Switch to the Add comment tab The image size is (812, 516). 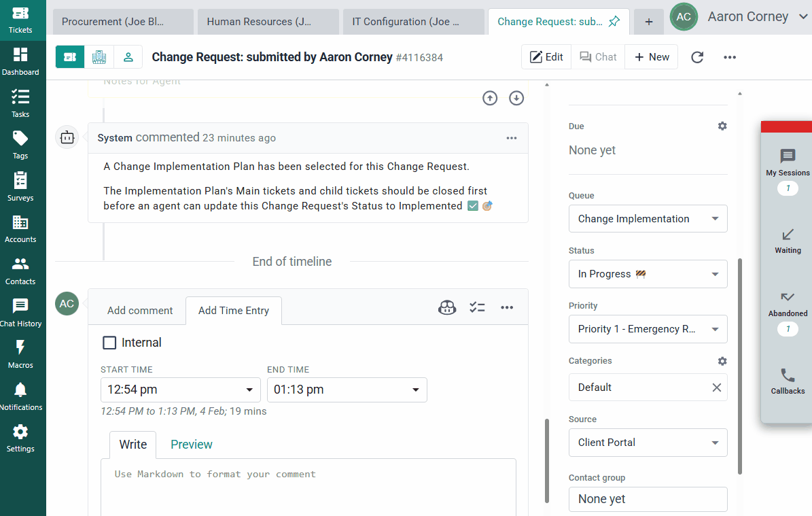click(x=140, y=311)
